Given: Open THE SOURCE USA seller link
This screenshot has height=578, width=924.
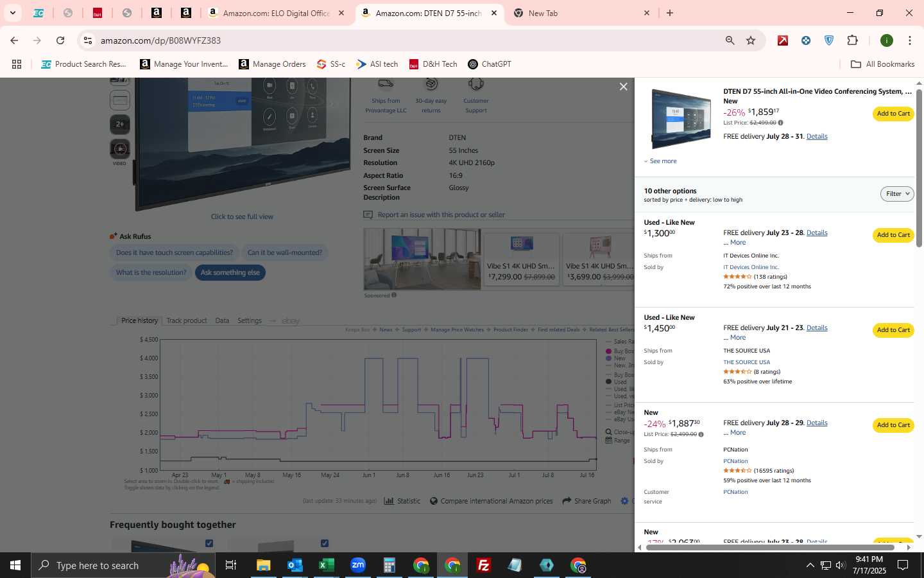Looking at the screenshot, I should coord(746,362).
